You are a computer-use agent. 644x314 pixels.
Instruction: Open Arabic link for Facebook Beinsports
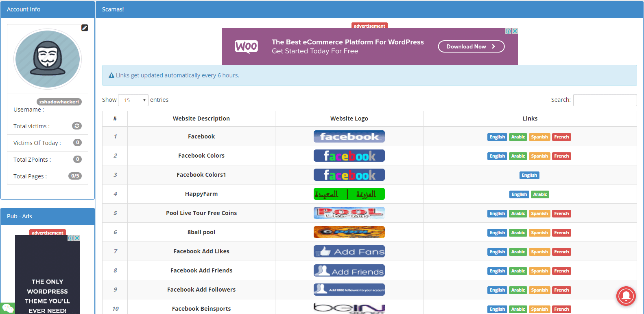[518, 309]
